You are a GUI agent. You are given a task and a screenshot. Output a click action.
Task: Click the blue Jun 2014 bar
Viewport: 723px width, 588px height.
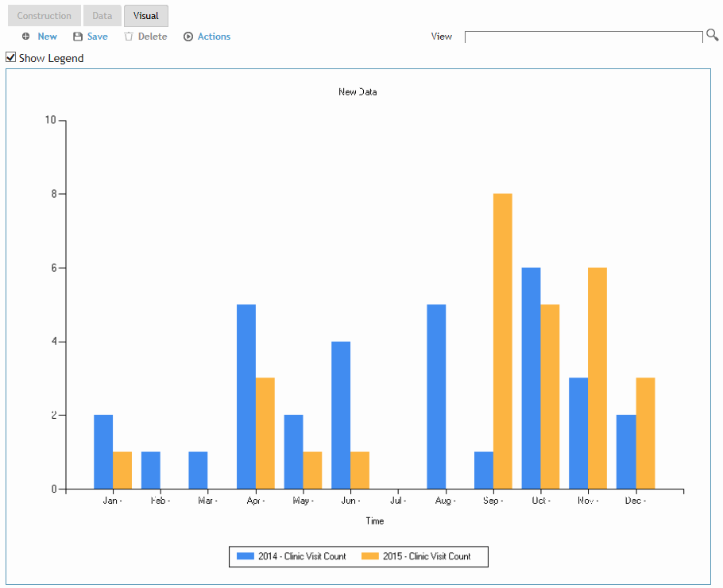pyautogui.click(x=341, y=415)
